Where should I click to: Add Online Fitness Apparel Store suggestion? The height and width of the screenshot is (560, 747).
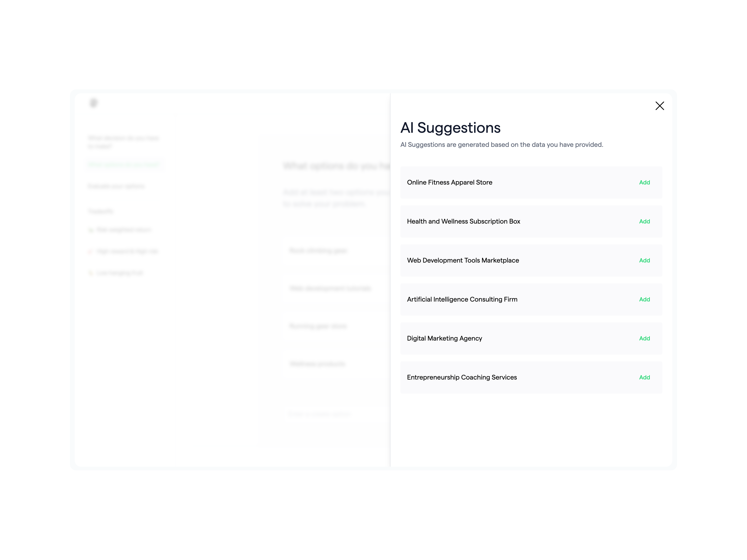[644, 182]
